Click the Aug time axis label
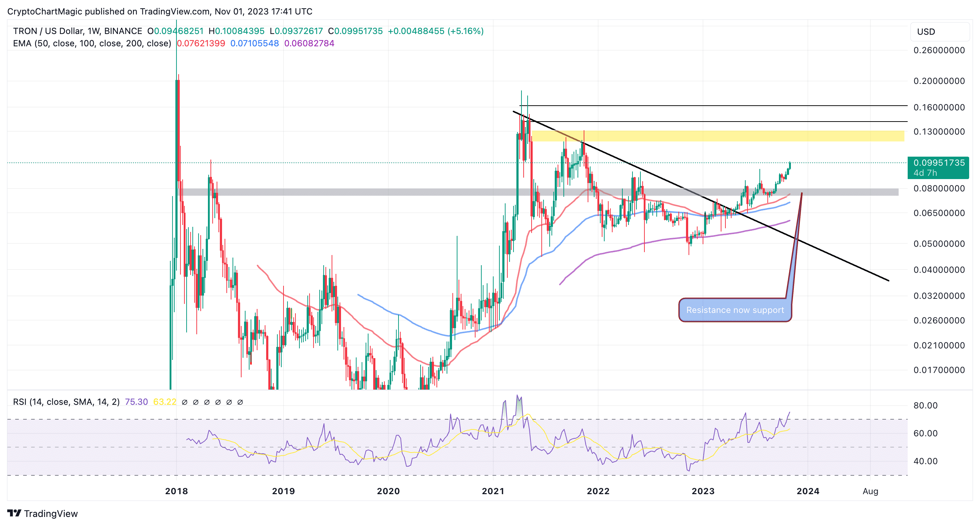The image size is (980, 526). [870, 491]
